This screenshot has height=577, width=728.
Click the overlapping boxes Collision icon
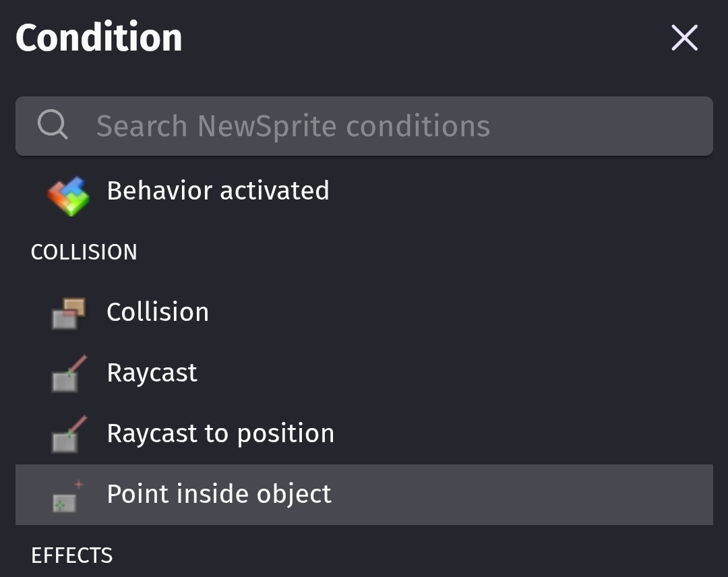coord(69,313)
